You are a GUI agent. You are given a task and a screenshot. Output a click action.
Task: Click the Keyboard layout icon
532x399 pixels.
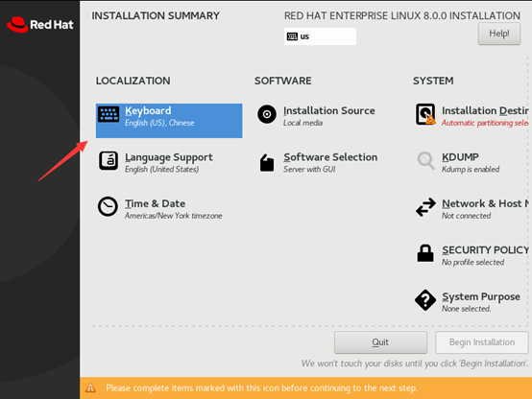[x=109, y=114]
